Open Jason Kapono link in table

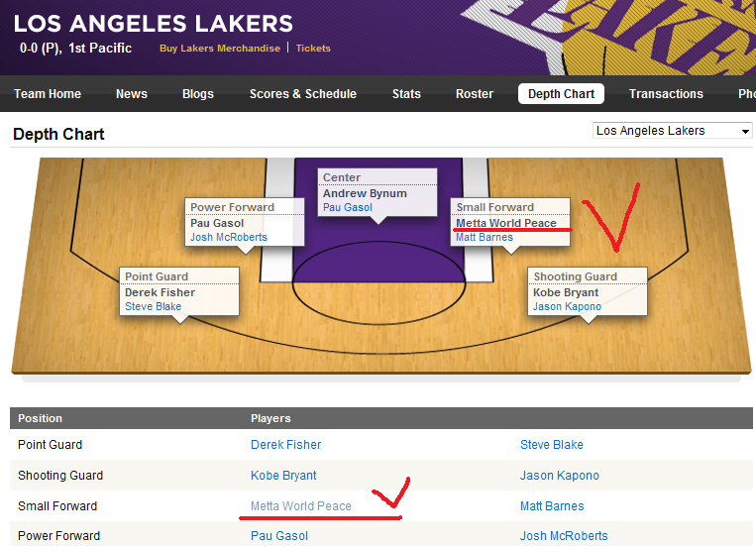pos(559,476)
